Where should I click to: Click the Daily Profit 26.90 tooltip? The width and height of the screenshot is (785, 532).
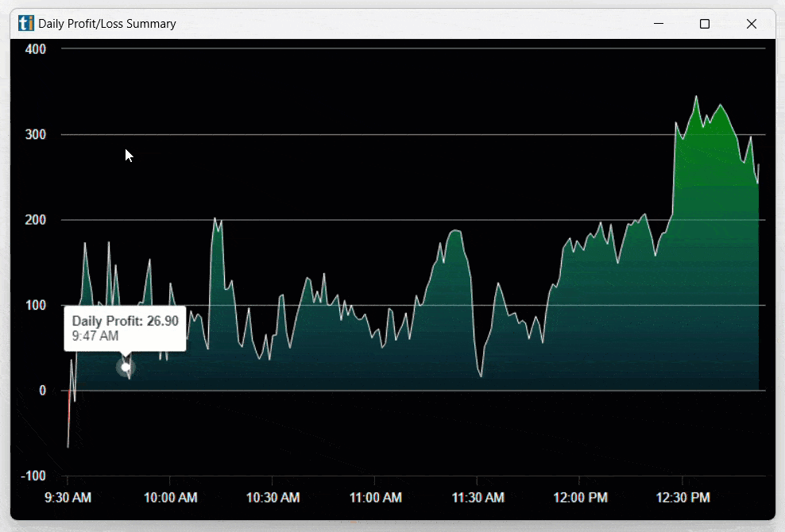[x=126, y=328]
